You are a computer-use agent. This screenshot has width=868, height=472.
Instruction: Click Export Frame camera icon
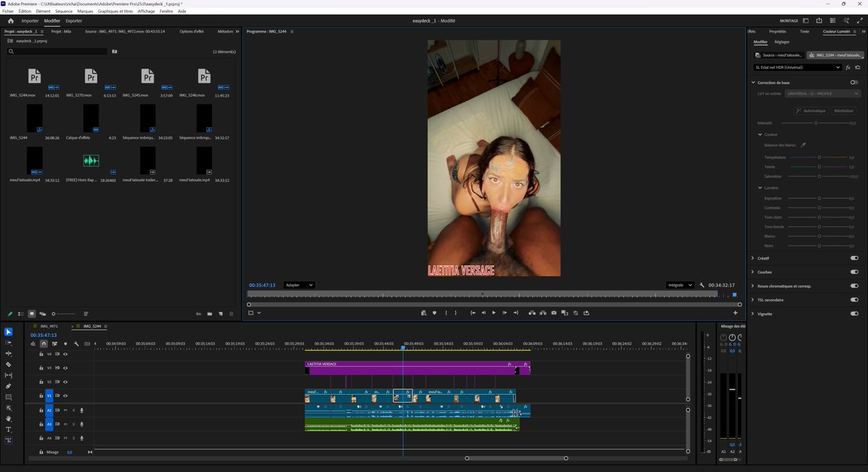(x=553, y=313)
